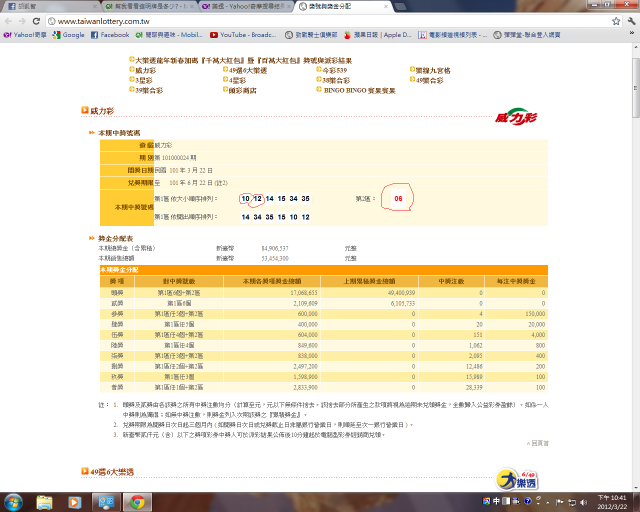Show more bookmarks via the overflow chevron
Image resolution: width=640 pixels, height=512 pixels.
632,33
